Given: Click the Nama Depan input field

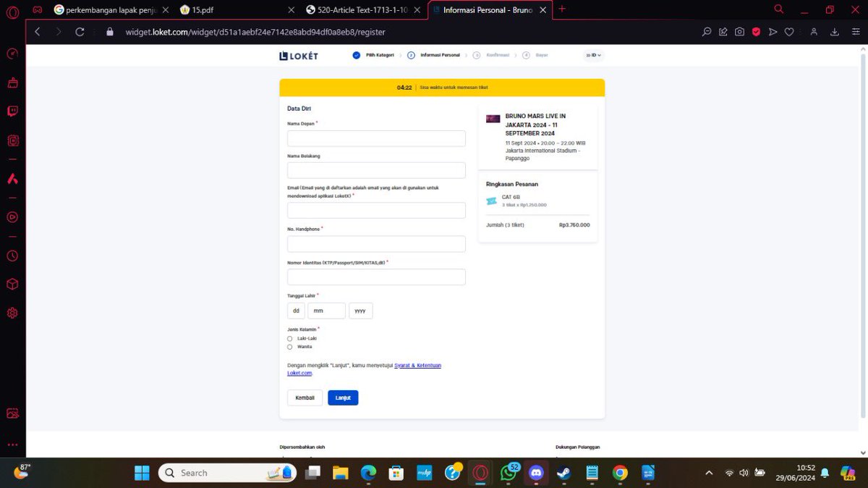Looking at the screenshot, I should tap(376, 138).
